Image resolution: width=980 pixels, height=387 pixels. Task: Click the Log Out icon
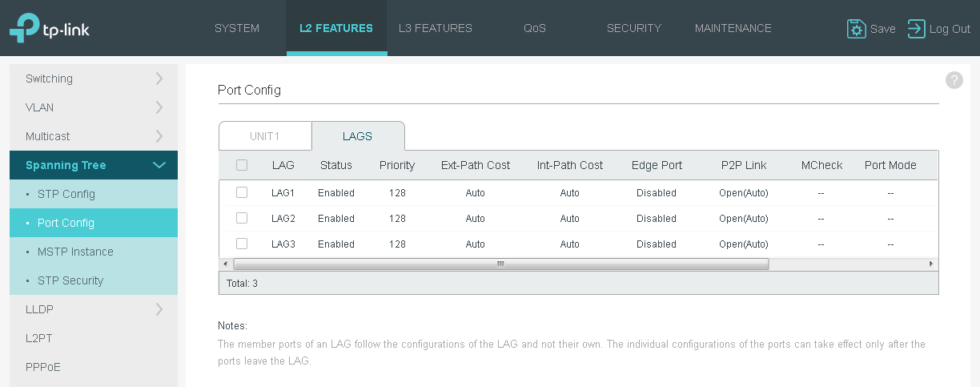(916, 29)
